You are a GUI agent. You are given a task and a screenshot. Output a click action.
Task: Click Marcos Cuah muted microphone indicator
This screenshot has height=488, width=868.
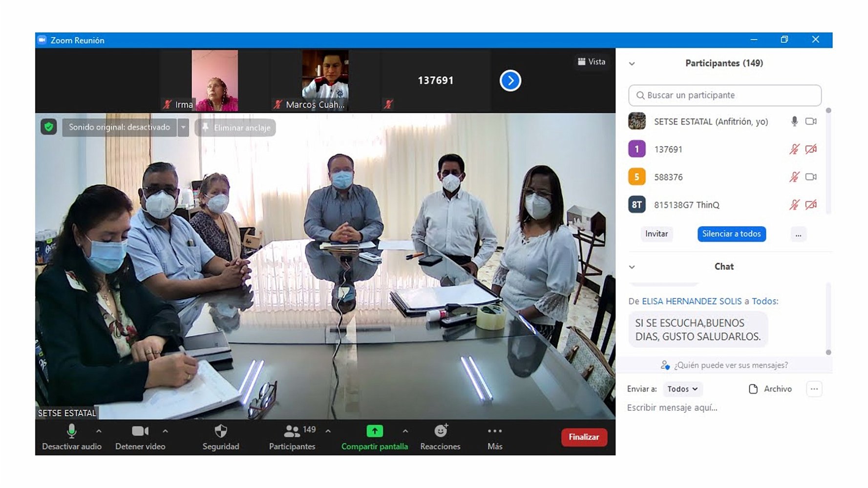[278, 104]
